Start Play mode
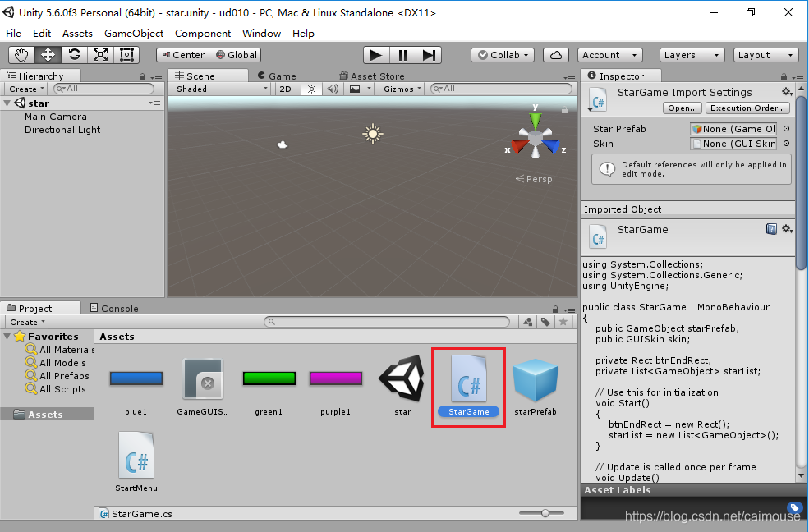This screenshot has height=532, width=809. pos(376,55)
